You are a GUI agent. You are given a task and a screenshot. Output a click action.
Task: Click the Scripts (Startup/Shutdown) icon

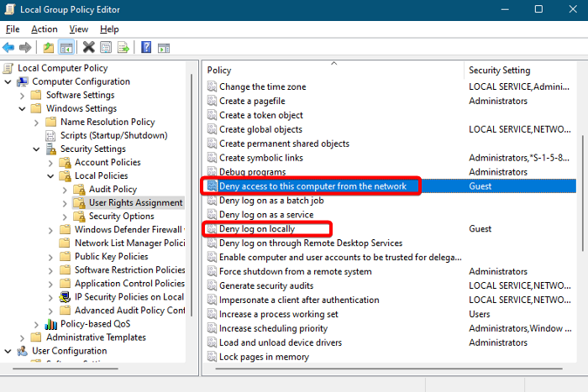point(50,136)
